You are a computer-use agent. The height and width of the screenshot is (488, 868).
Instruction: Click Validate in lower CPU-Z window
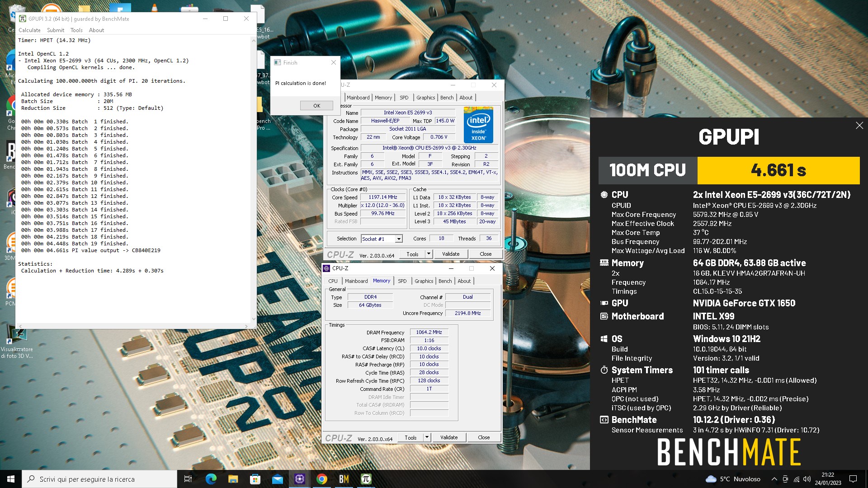tap(449, 438)
